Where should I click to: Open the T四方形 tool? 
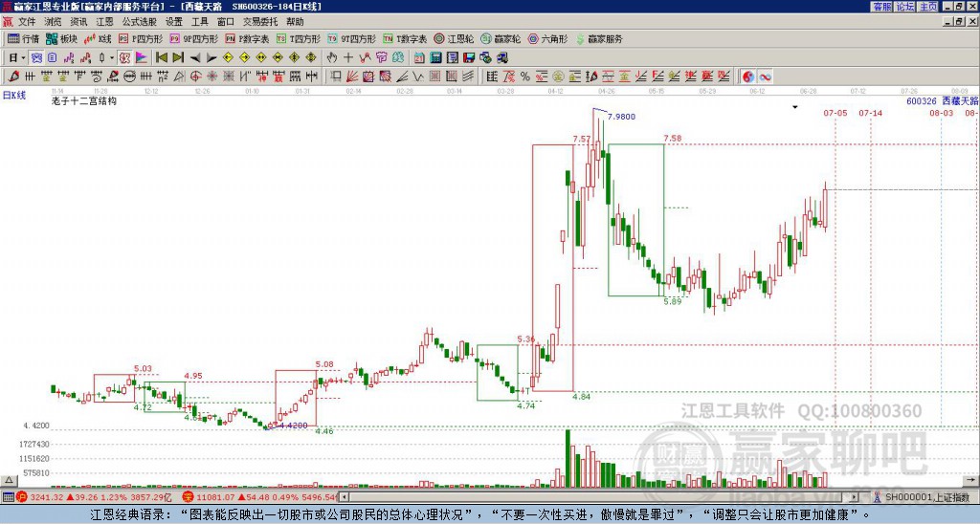tap(299, 38)
